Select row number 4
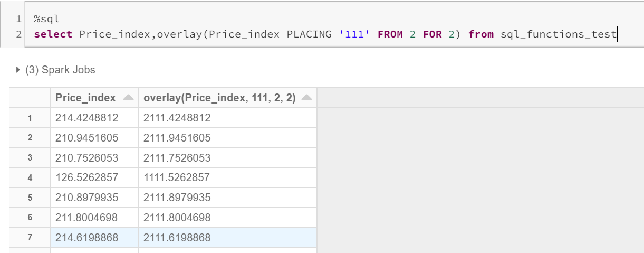The height and width of the screenshot is (253, 644). click(x=30, y=178)
